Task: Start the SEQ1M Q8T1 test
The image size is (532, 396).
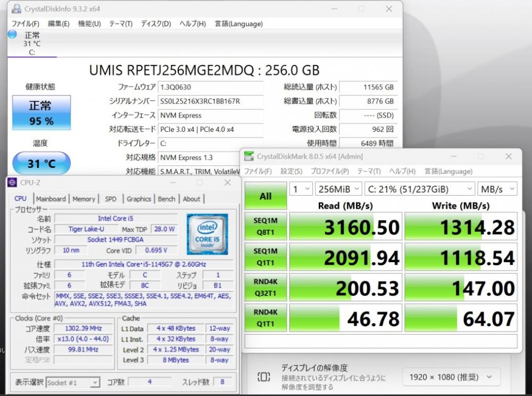Action: click(x=265, y=226)
